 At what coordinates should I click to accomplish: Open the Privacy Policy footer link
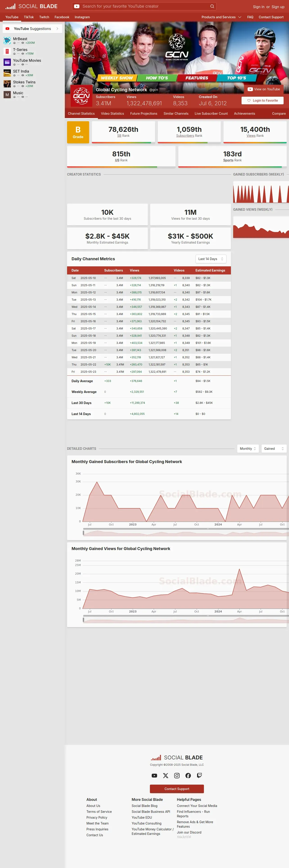[97, 818]
